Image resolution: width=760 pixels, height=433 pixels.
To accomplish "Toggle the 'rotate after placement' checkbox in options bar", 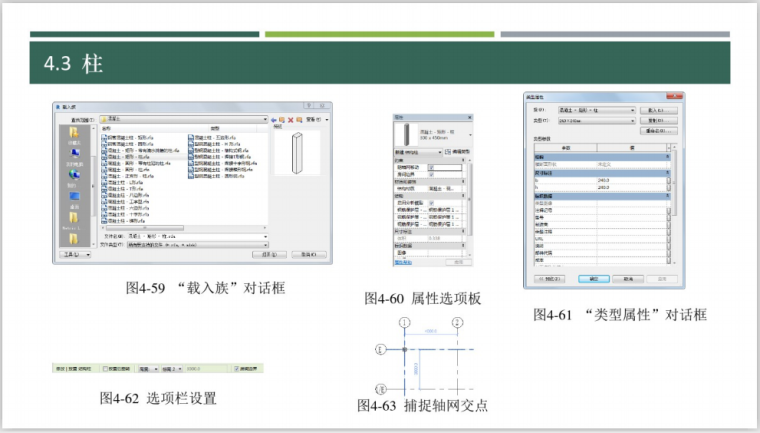I will coord(106,369).
